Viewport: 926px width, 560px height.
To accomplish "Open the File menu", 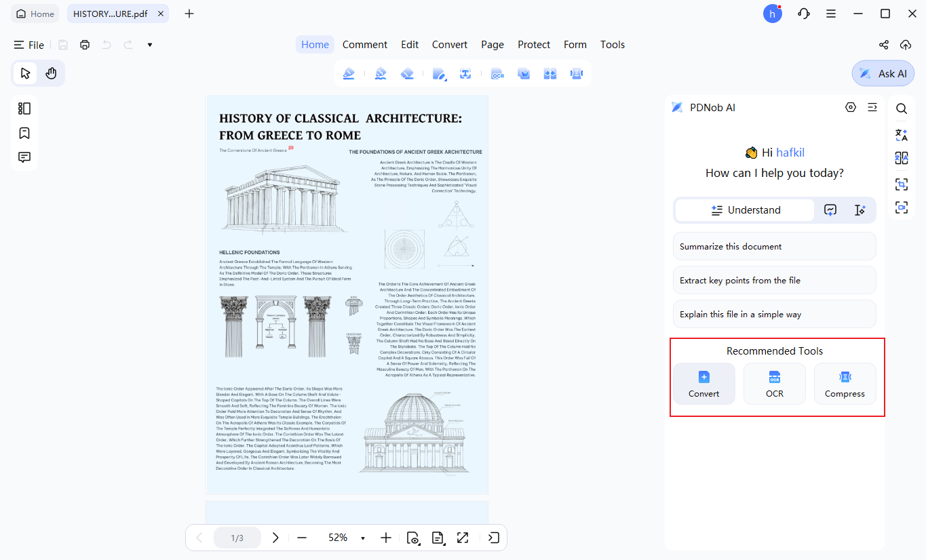I will tap(29, 45).
